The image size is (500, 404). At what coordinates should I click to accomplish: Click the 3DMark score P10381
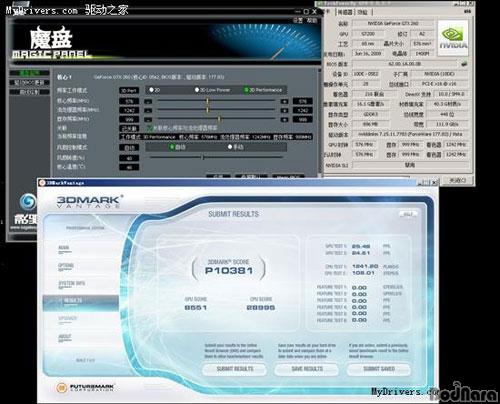[x=229, y=270]
